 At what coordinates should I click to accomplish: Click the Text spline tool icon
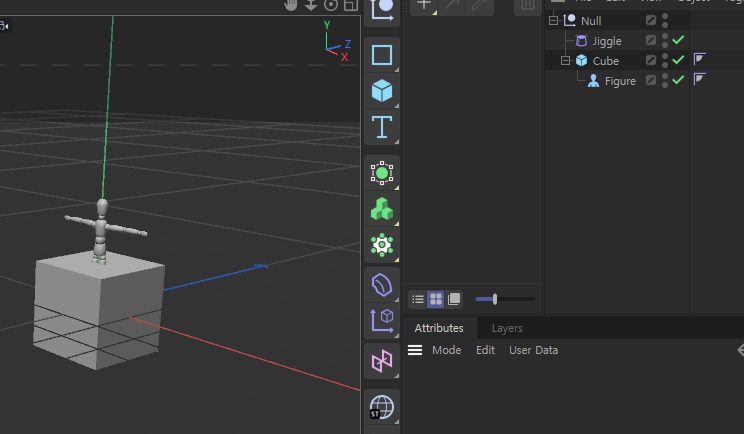click(x=382, y=127)
